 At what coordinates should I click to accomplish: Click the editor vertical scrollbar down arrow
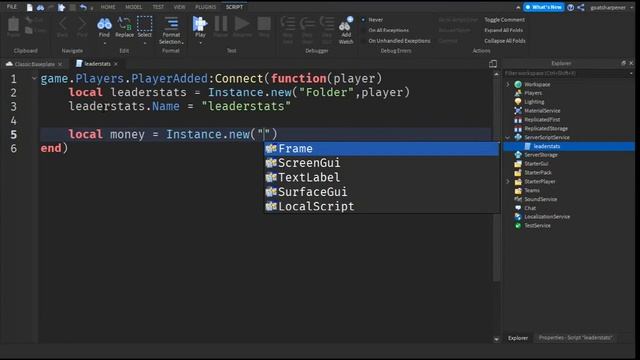coord(496,339)
